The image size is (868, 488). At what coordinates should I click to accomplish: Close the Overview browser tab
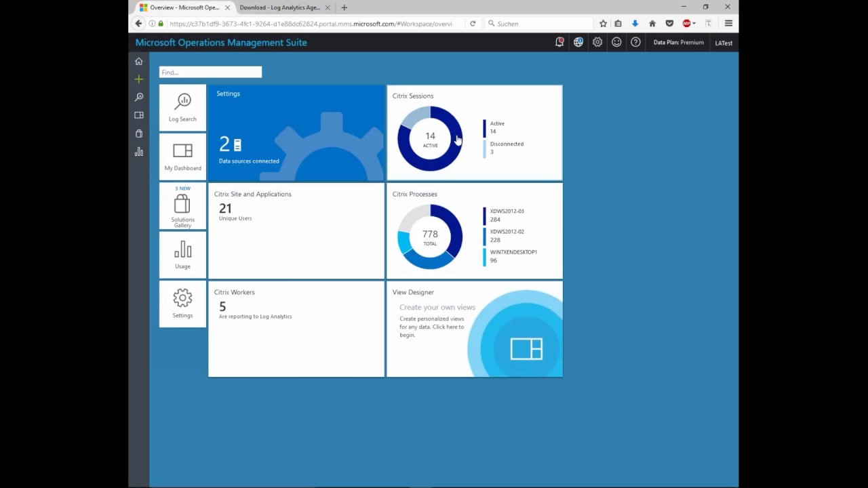227,7
